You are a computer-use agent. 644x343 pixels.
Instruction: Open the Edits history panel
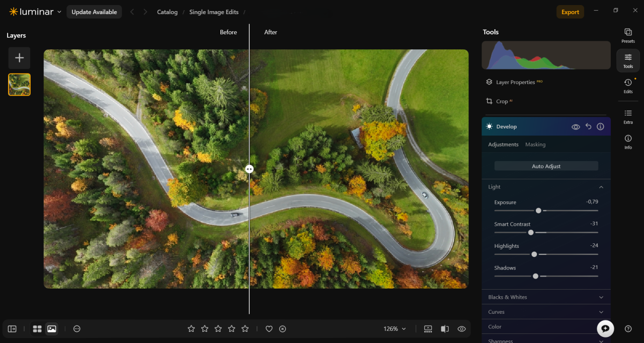pyautogui.click(x=628, y=86)
